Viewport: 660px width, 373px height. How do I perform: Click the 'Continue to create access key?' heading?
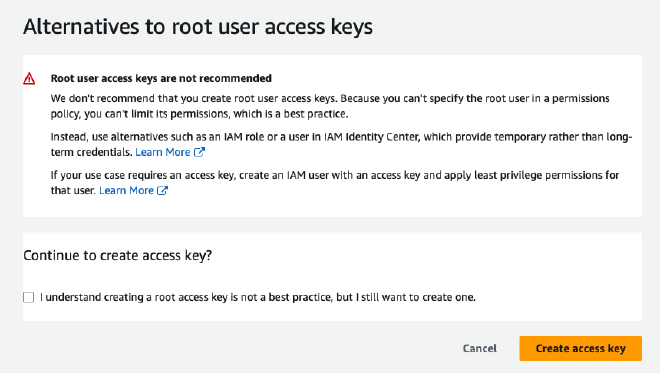(117, 255)
